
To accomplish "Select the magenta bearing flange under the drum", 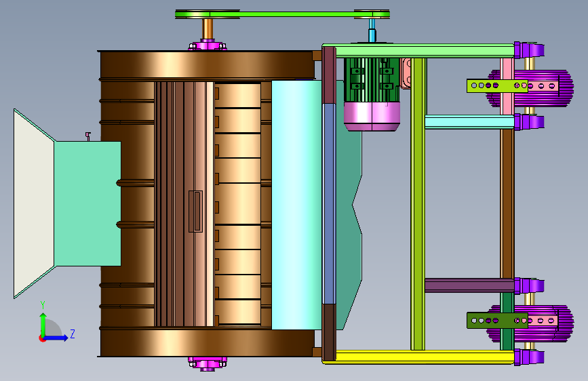I will click(208, 363).
